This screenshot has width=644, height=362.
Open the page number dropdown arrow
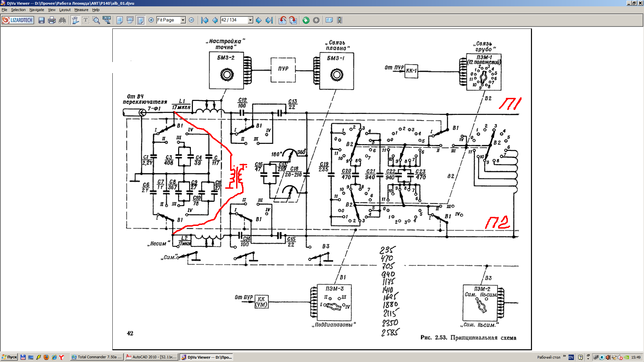coord(250,20)
